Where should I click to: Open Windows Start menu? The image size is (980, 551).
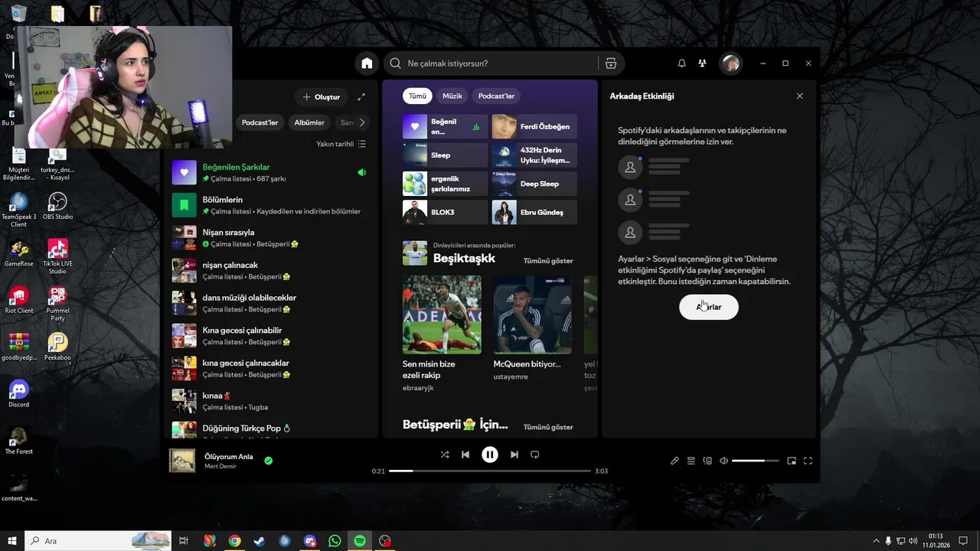(12, 541)
